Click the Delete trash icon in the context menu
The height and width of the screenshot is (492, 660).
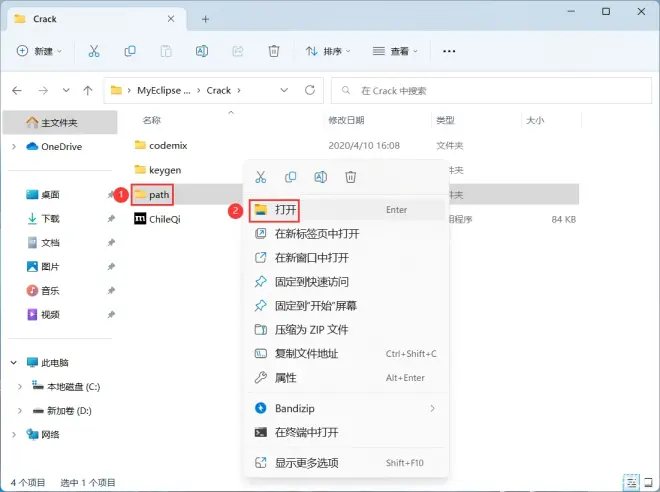[x=350, y=177]
